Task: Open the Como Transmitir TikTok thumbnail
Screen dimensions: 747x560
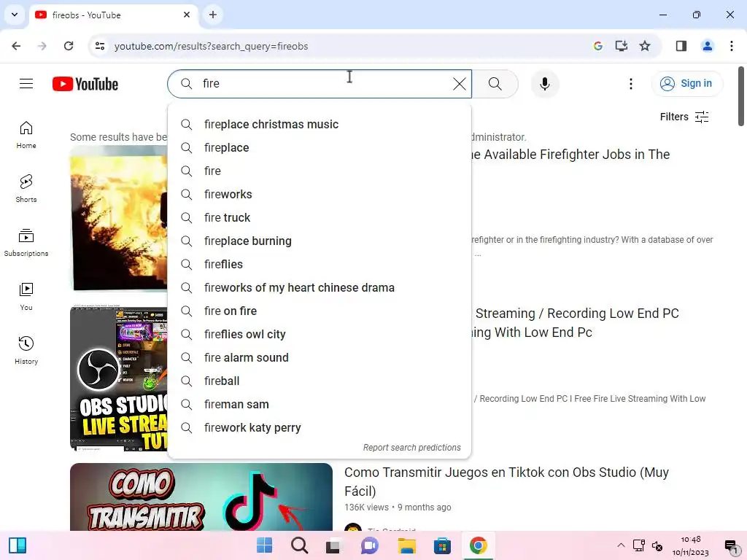Action: click(201, 497)
